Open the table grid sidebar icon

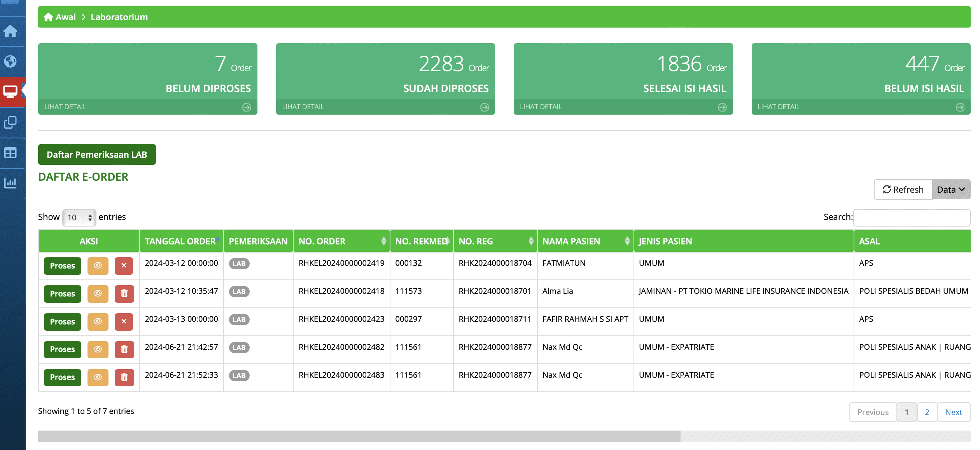[x=10, y=153]
